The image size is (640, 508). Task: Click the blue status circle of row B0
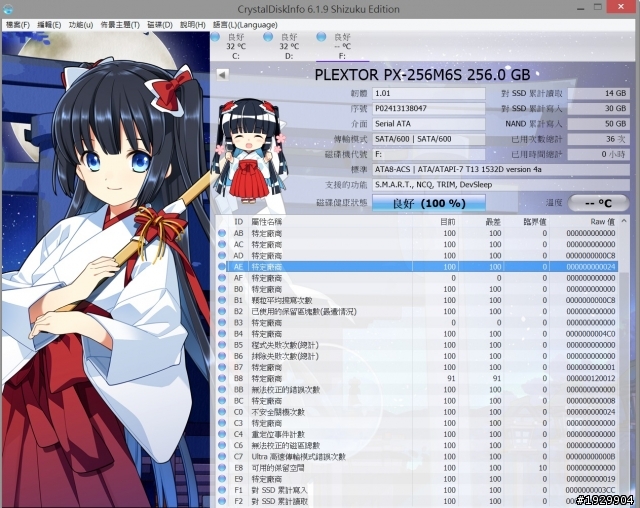[x=222, y=289]
